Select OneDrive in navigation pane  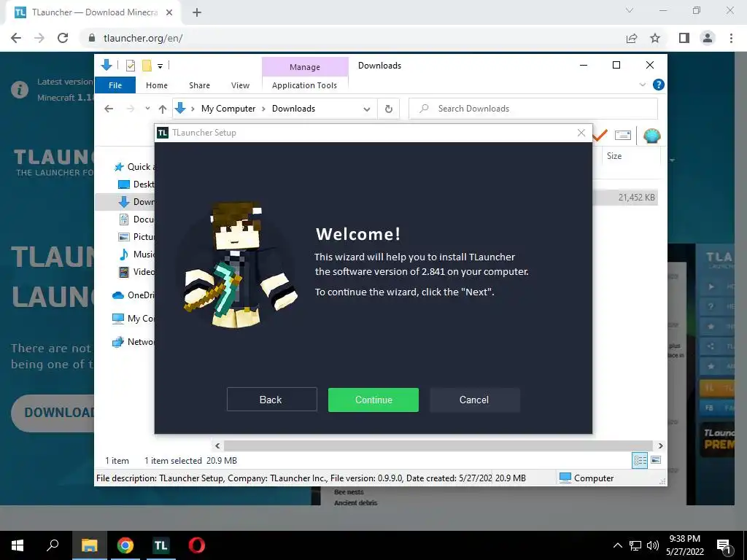pos(133,295)
